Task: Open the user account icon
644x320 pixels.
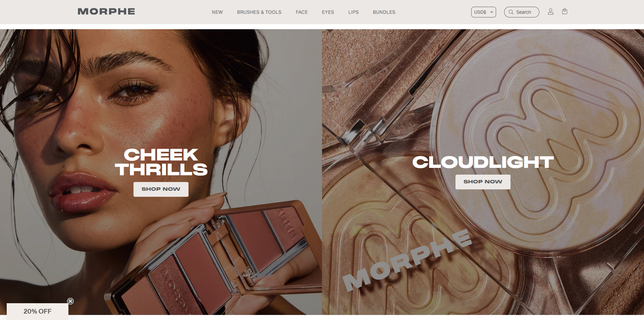Action: 550,12
